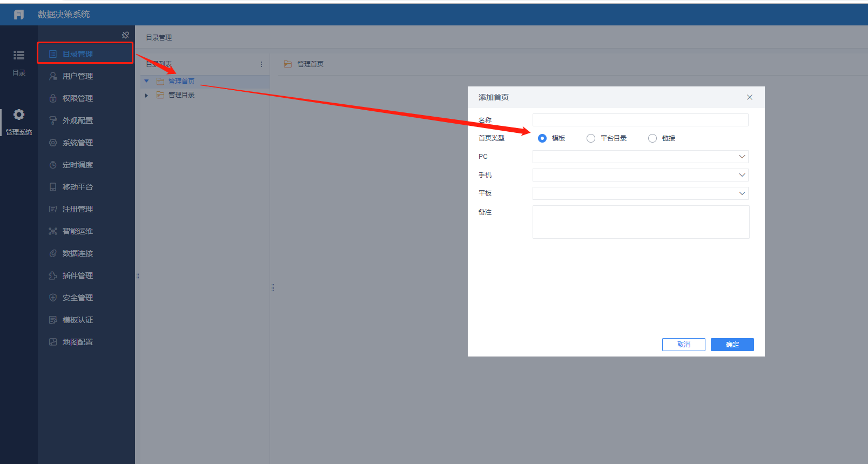The width and height of the screenshot is (868, 464).
Task: Click folder icon in 管理首页 content header
Action: 288,64
